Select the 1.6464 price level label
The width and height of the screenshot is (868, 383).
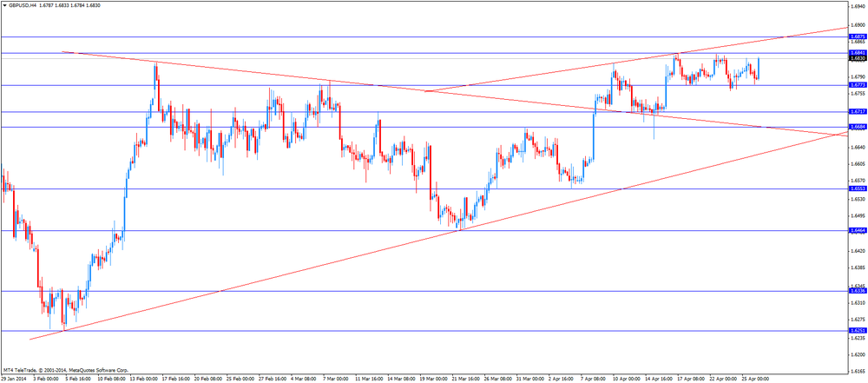pyautogui.click(x=858, y=230)
